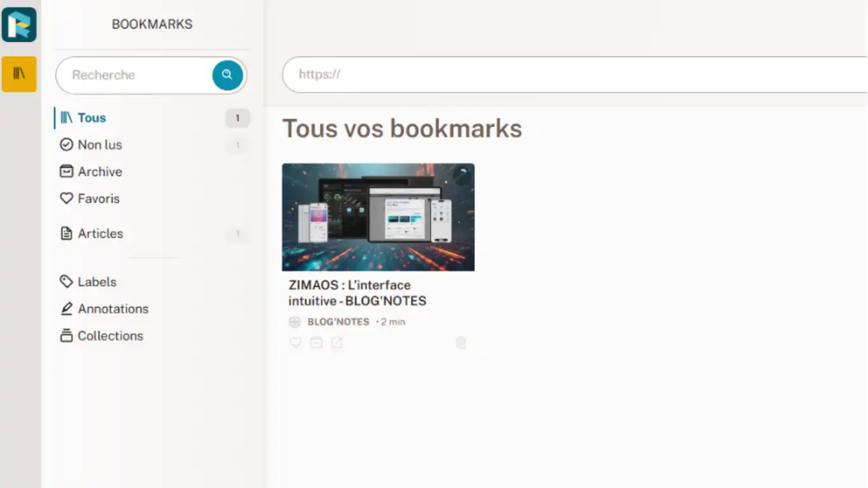868x488 pixels.
Task: Open the ZIMAOS bookmark title link
Action: point(357,293)
